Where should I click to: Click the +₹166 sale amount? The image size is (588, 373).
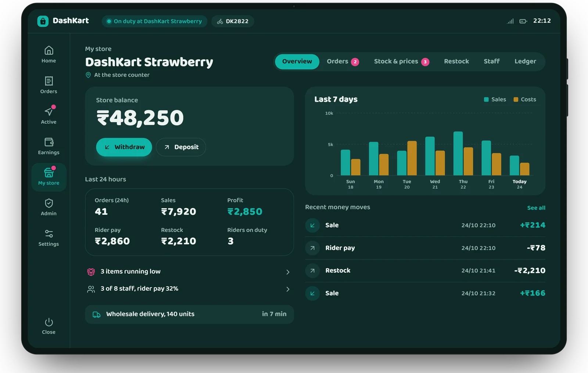[533, 293]
